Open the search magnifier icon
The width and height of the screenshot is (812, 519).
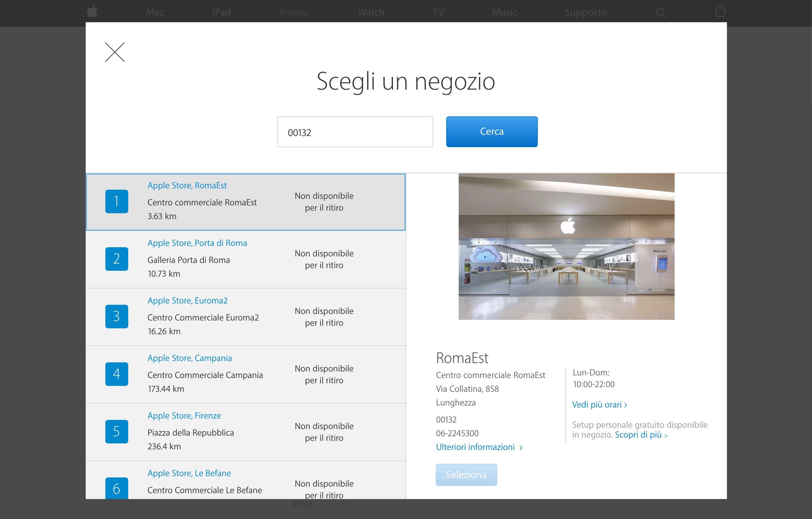[x=661, y=12]
